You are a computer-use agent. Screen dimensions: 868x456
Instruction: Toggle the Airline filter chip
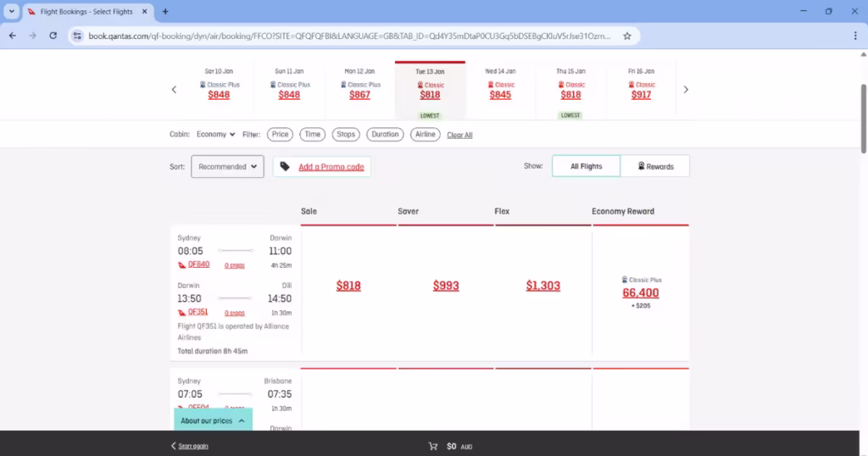click(426, 134)
